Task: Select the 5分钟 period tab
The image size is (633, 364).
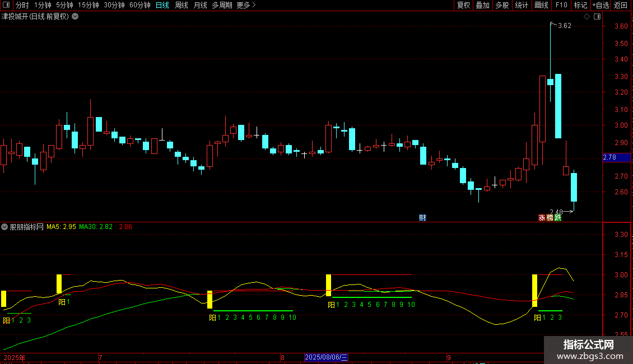Action: tap(64, 5)
